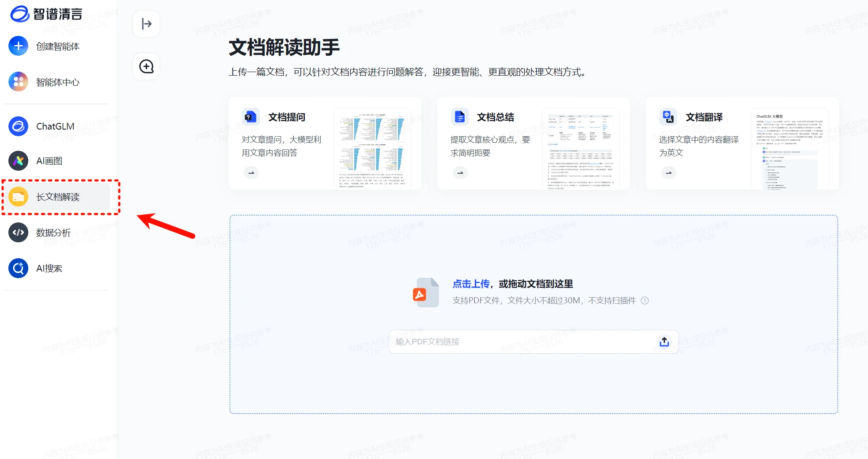The width and height of the screenshot is (868, 459).
Task: Focus the 输入PDF文档链接 input field
Action: point(534,342)
